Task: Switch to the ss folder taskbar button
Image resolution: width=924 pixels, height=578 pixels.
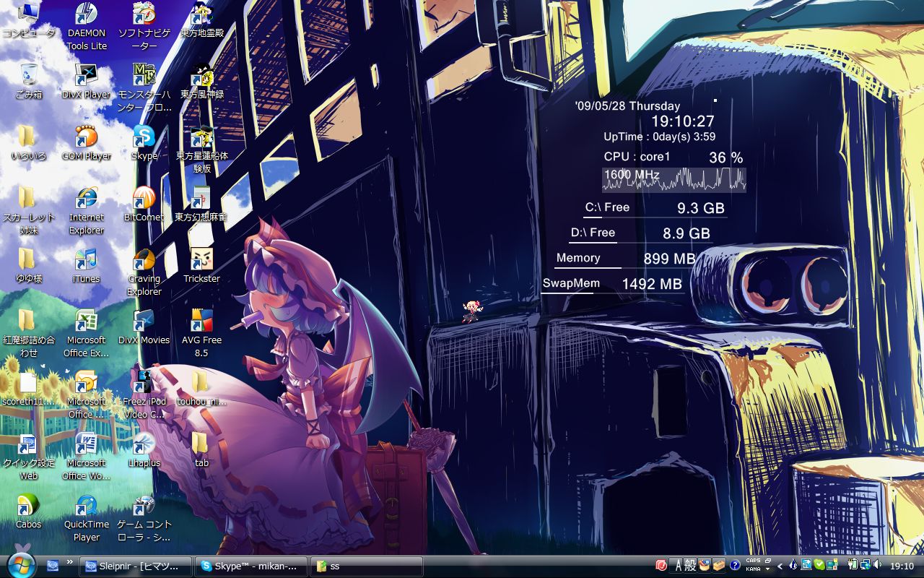Action: (367, 566)
